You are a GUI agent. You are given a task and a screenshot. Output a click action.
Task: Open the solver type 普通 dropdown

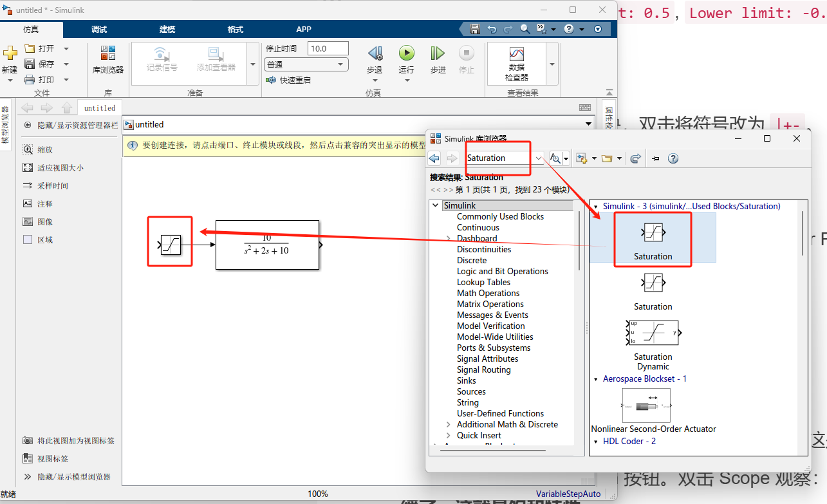[340, 64]
